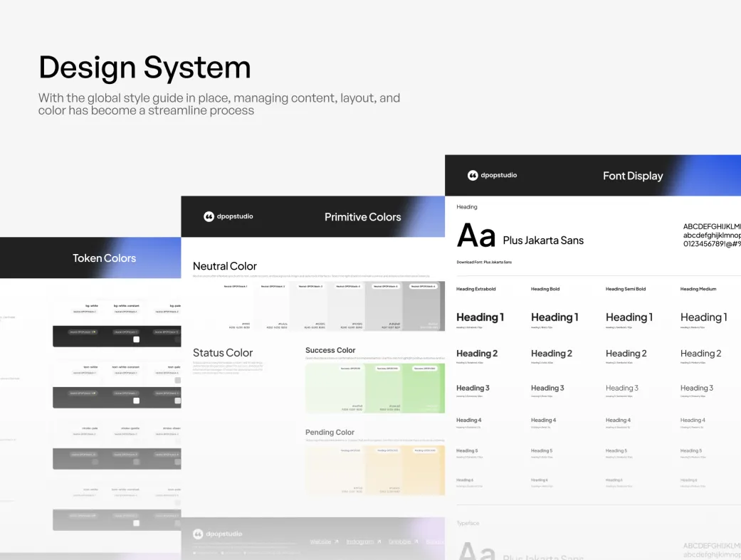
Task: Click the Status Color section heading
Action: point(223,353)
